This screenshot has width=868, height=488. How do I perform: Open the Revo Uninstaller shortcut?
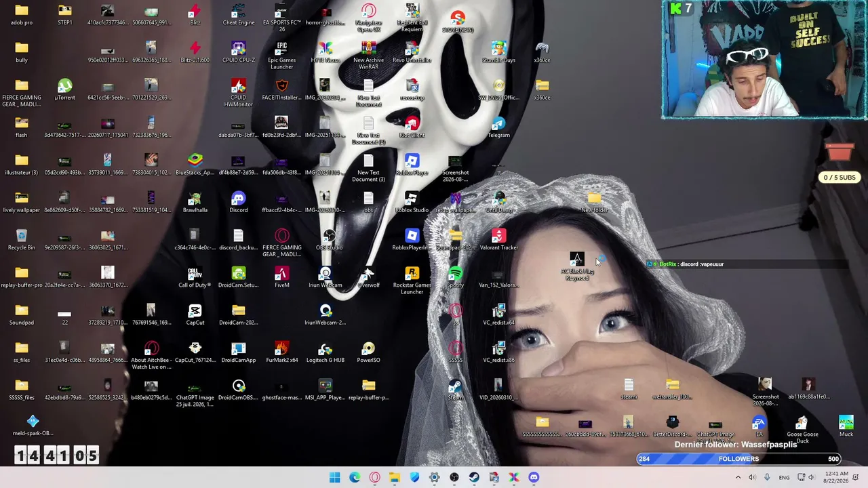[x=412, y=52]
